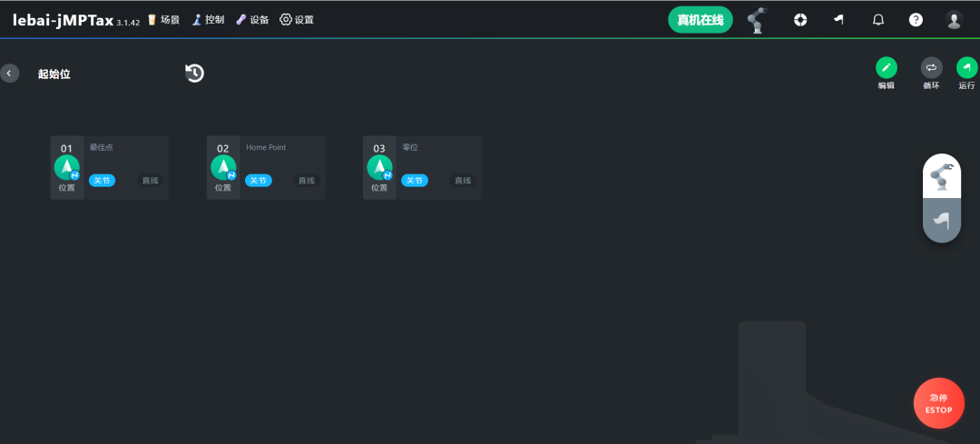Click the history clock icon beside 起始位
980x444 pixels.
pyautogui.click(x=194, y=74)
